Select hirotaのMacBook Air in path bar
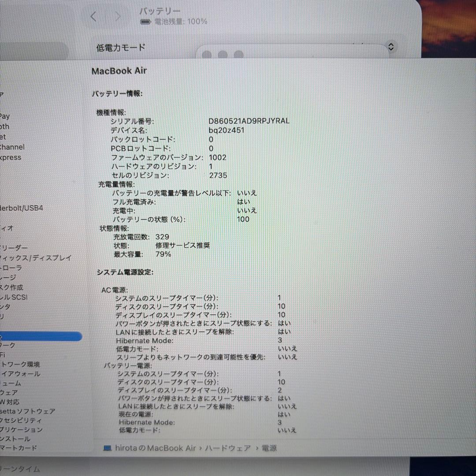The image size is (476, 476). pos(156,448)
